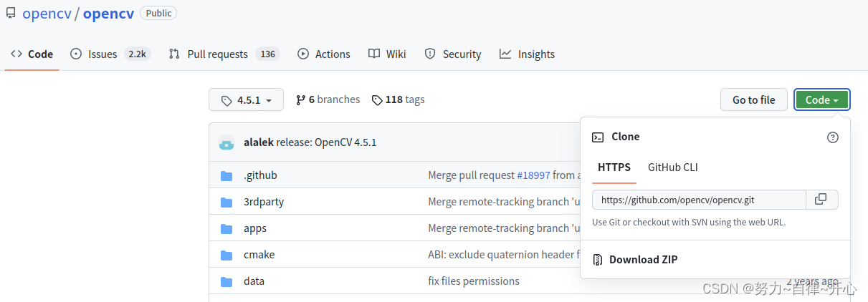868x302 pixels.
Task: Click the Security shield icon
Action: pos(430,54)
